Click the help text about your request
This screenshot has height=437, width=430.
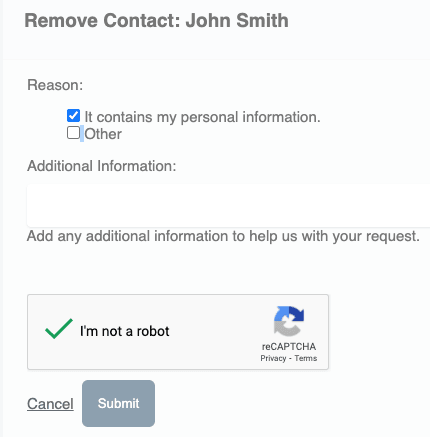point(223,236)
